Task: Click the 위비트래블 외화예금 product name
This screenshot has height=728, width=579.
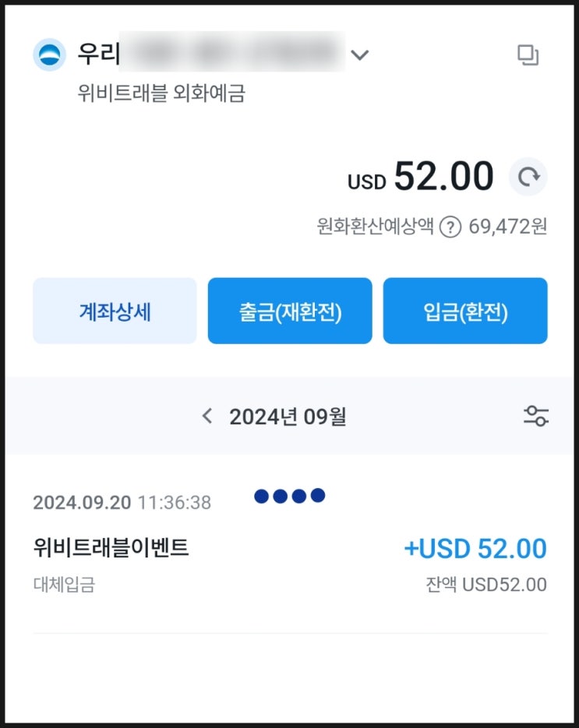Action: point(161,93)
